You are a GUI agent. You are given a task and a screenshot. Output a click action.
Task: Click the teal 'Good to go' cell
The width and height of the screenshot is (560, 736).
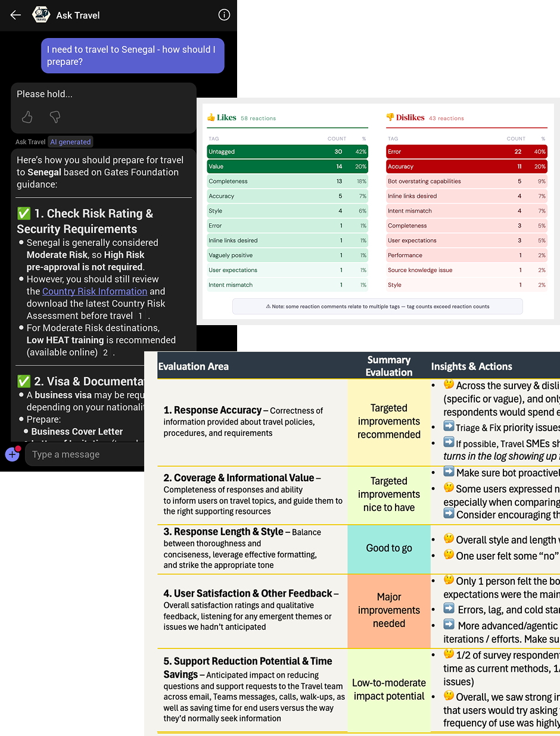tap(389, 548)
